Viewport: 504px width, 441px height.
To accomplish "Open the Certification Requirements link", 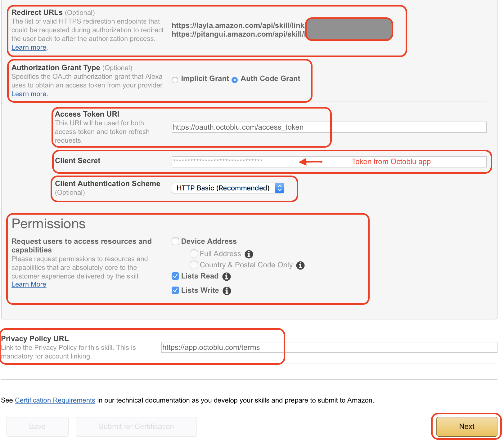I will click(x=55, y=400).
